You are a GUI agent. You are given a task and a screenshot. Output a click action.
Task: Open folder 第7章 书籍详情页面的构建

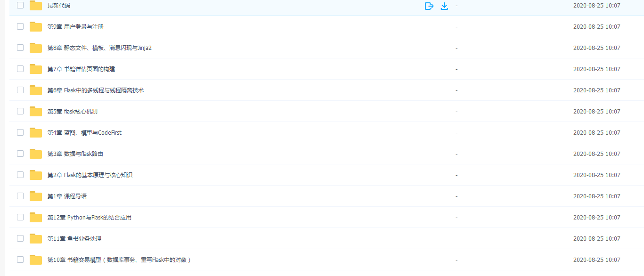pyautogui.click(x=82, y=69)
